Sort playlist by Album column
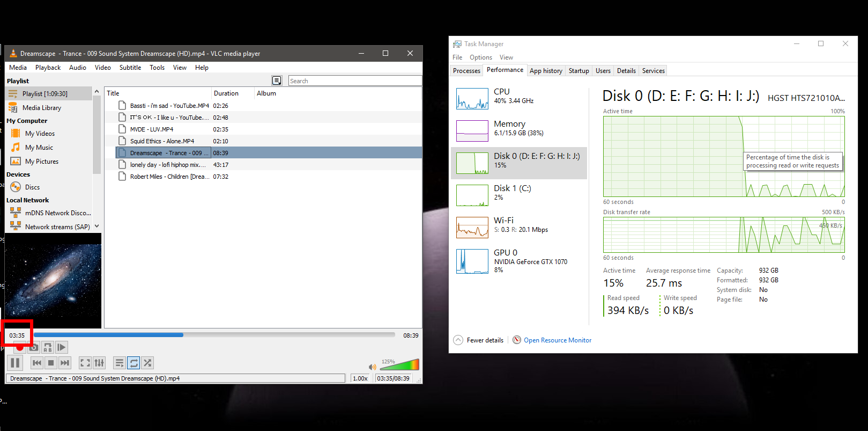This screenshot has width=868, height=431. (x=338, y=93)
